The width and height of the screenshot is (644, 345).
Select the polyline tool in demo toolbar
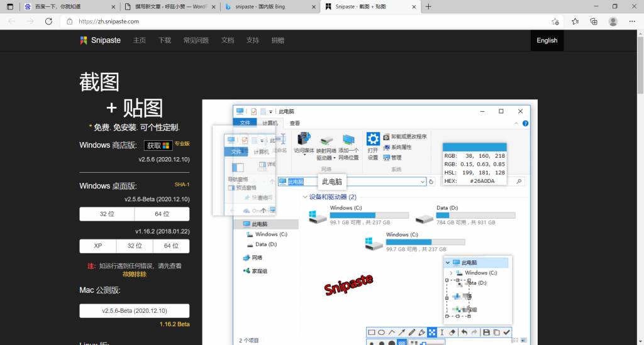coord(392,332)
